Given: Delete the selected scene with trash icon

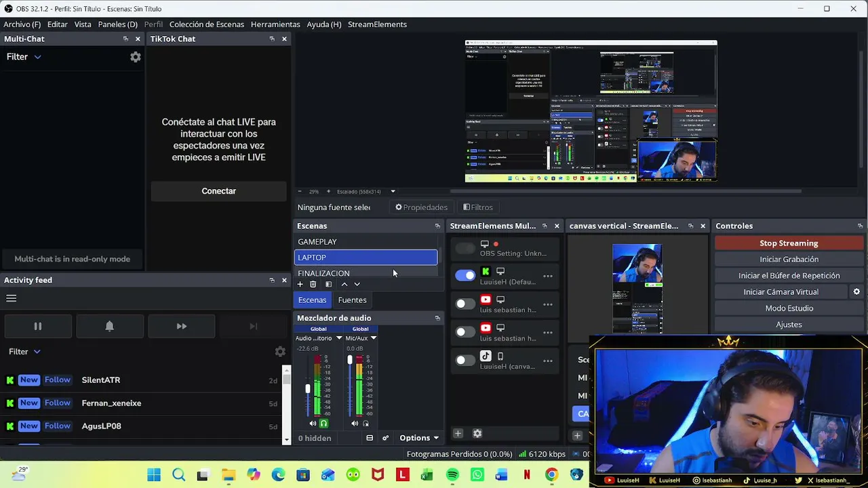Looking at the screenshot, I should (x=313, y=285).
